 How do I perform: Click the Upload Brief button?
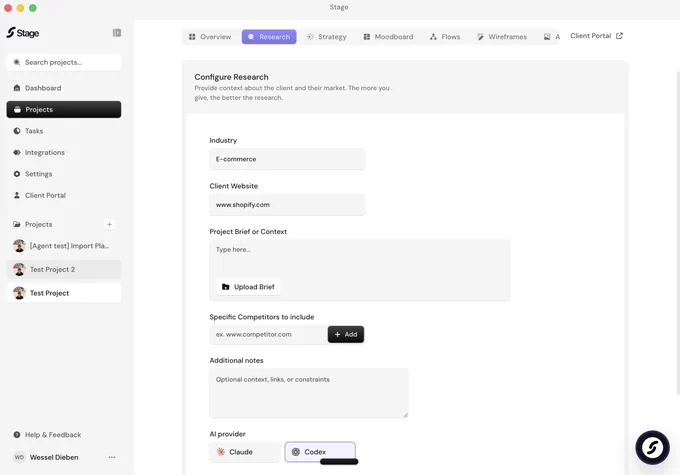[248, 287]
